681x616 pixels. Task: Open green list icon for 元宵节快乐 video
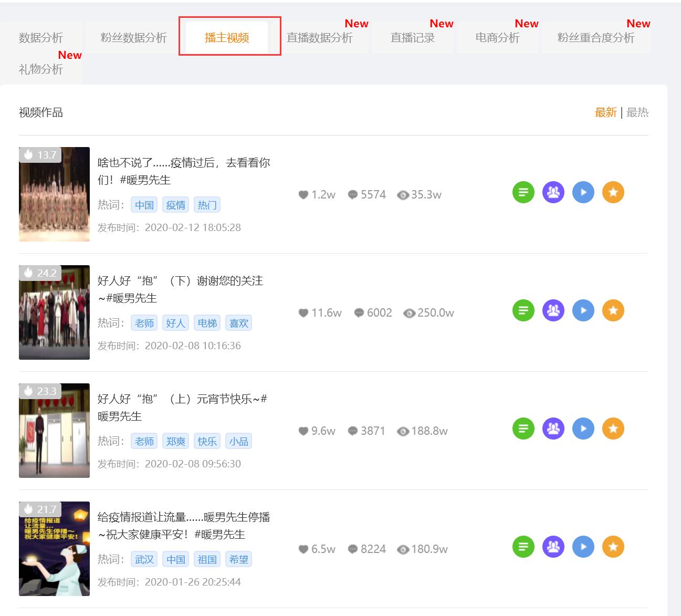pyautogui.click(x=523, y=429)
